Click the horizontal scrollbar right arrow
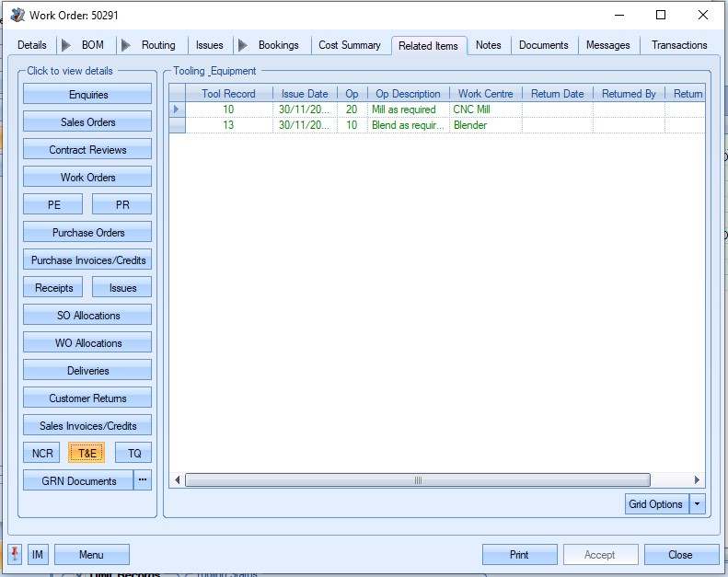The height and width of the screenshot is (577, 728). 697,479
